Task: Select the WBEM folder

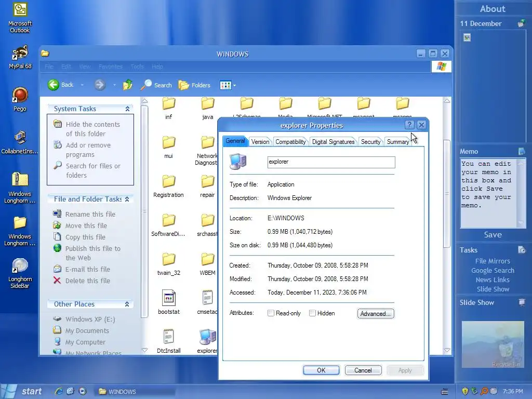Action: (208, 264)
